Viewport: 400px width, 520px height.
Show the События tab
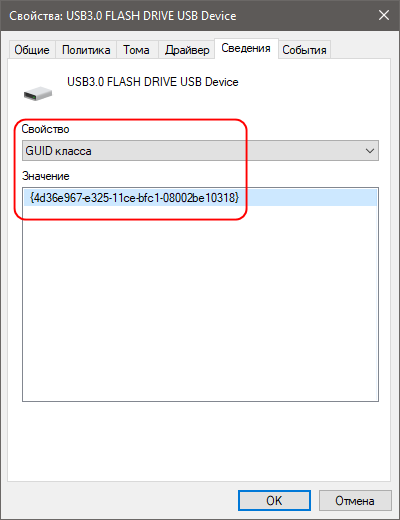(x=304, y=50)
